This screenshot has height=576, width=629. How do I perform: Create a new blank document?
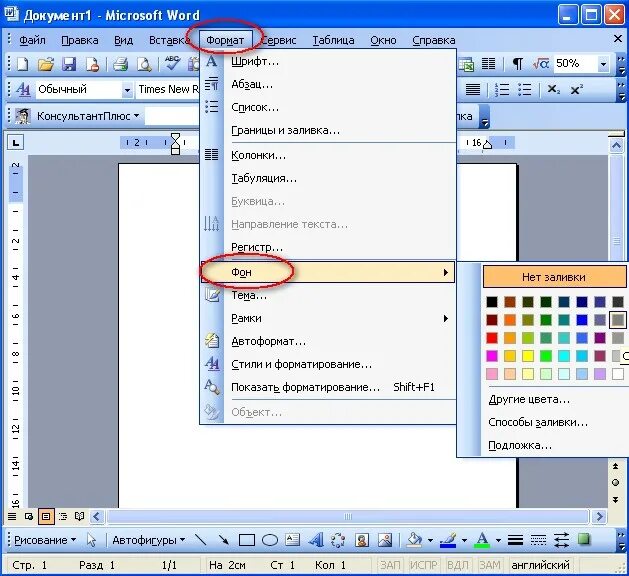click(23, 64)
